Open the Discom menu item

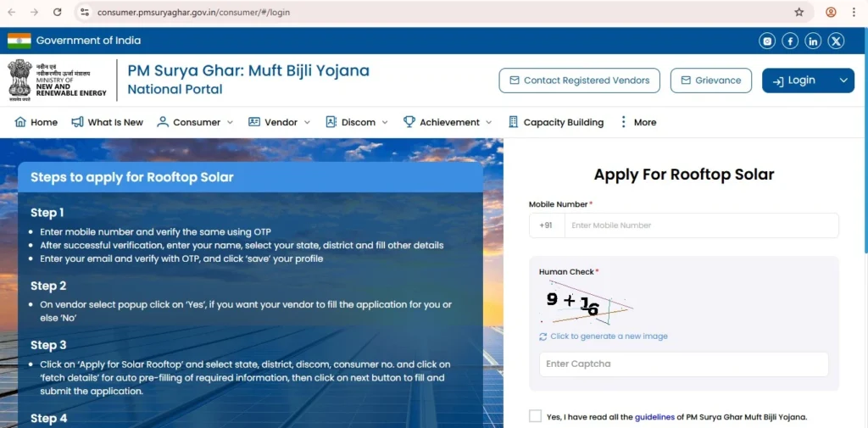pos(357,122)
